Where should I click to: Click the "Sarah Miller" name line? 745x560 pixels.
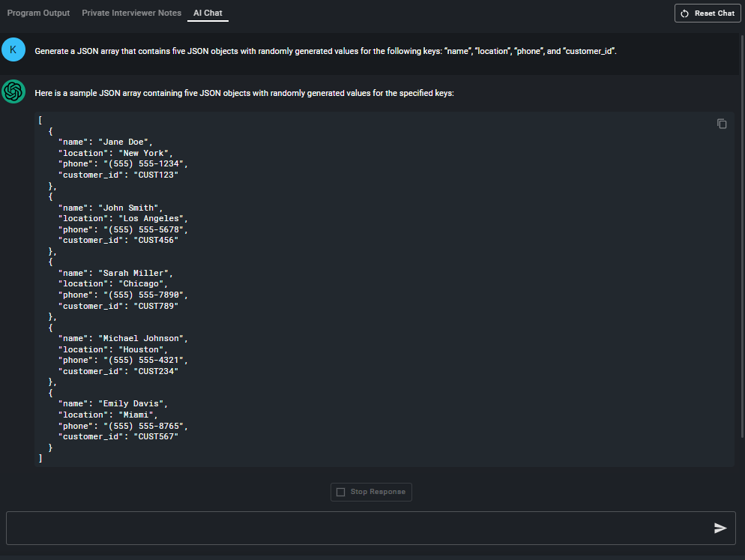115,273
